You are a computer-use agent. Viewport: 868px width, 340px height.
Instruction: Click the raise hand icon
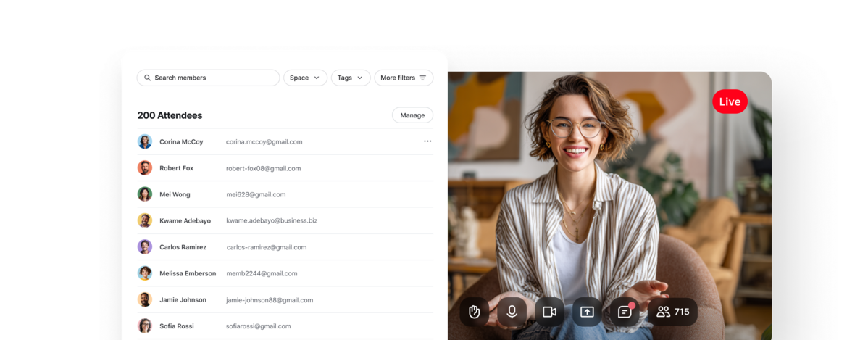pyautogui.click(x=474, y=312)
